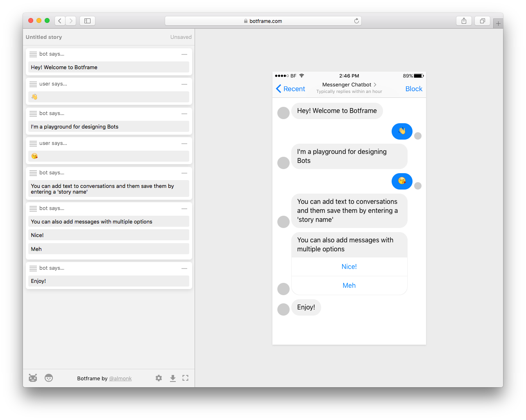Click 'I'm a playground' chat bubble
The image size is (526, 420).
pos(349,156)
